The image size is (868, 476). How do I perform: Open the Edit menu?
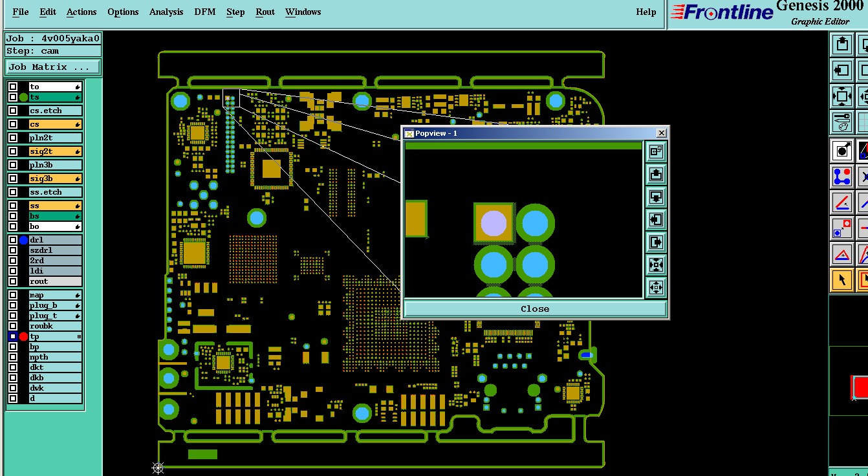point(48,12)
